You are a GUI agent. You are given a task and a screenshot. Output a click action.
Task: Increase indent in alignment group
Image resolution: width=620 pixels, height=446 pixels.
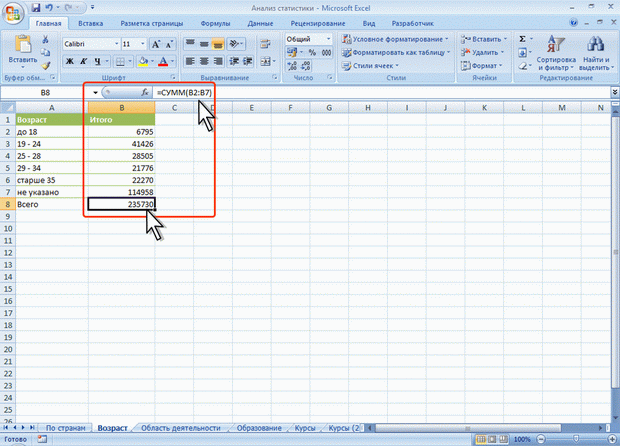pyautogui.click(x=248, y=61)
